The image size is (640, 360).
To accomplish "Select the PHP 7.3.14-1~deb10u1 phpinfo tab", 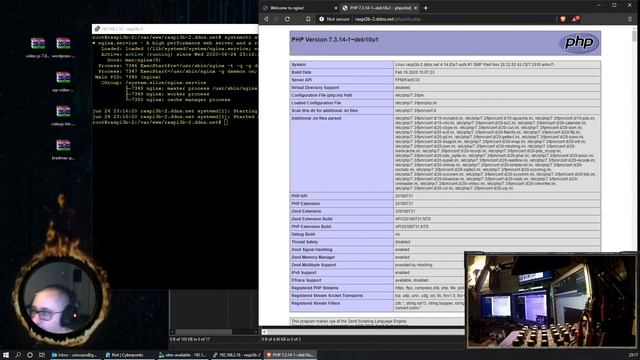I will 380,8.
